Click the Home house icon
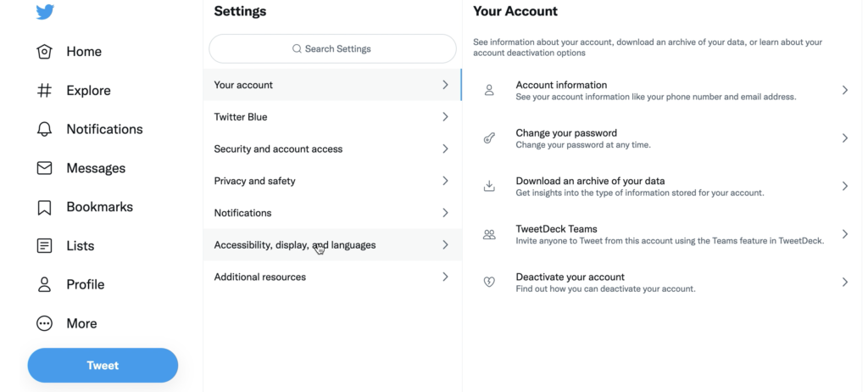The image size is (868, 392). pyautogui.click(x=44, y=52)
